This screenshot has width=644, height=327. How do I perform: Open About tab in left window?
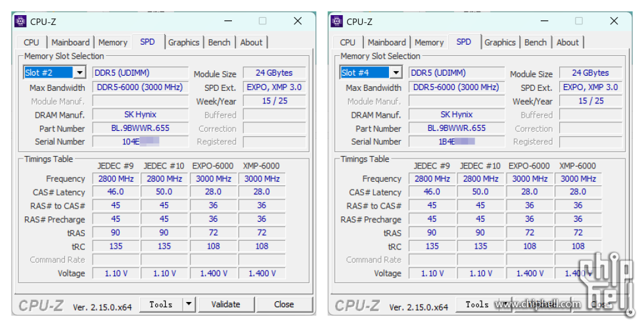[x=251, y=42]
